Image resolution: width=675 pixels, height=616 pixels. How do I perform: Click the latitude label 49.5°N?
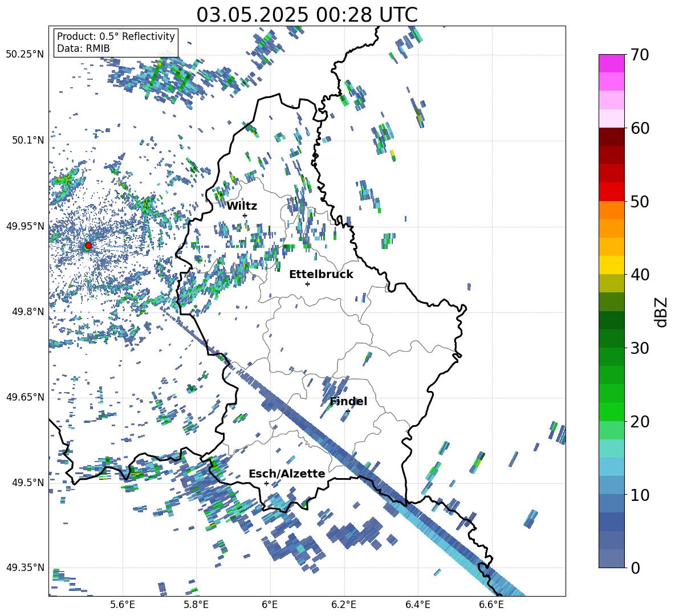click(27, 482)
